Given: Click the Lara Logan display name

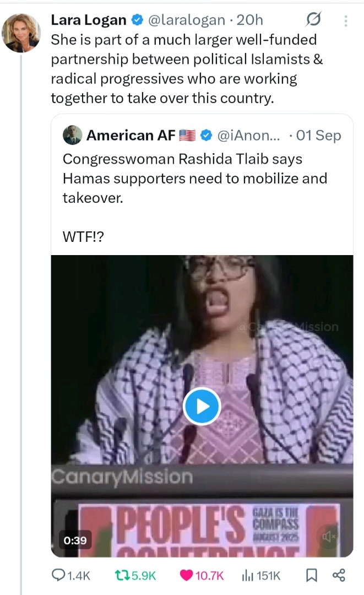Looking at the screenshot, I should pos(88,20).
